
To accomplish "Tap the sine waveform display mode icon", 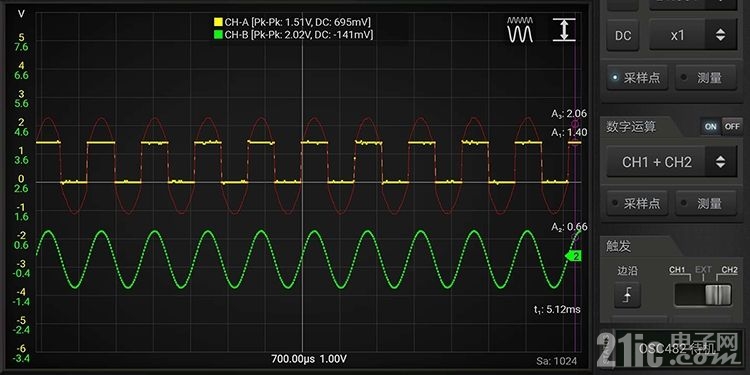I will (x=520, y=30).
